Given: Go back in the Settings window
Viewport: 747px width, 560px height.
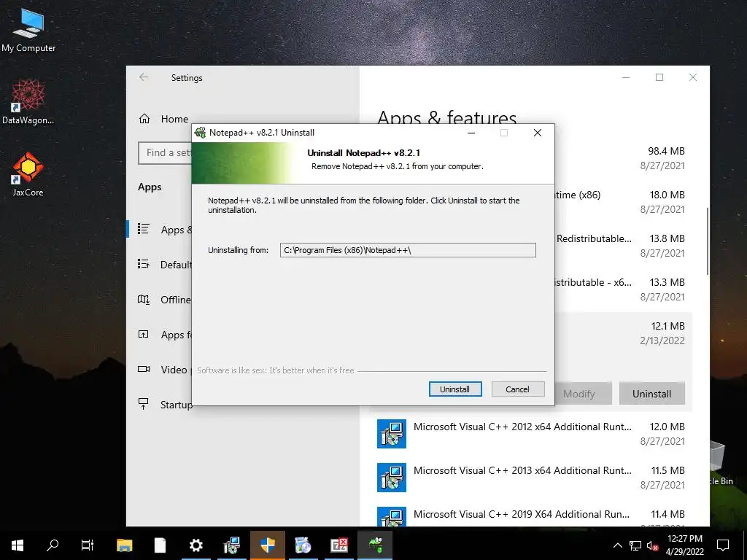Looking at the screenshot, I should point(144,77).
